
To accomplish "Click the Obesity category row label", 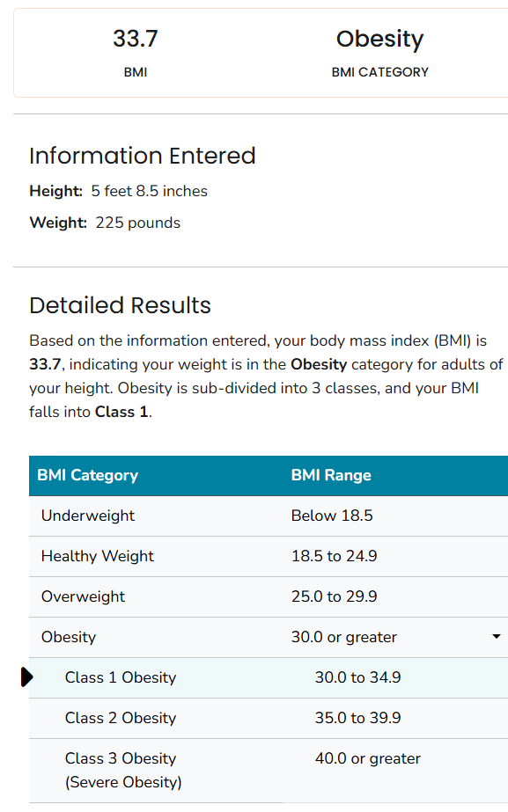I will pyautogui.click(x=69, y=637).
